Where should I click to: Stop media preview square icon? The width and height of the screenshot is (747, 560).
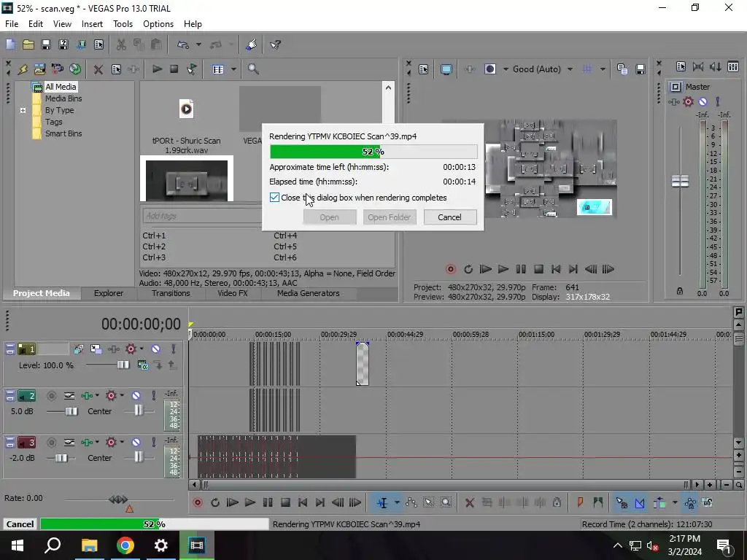pyautogui.click(x=174, y=69)
